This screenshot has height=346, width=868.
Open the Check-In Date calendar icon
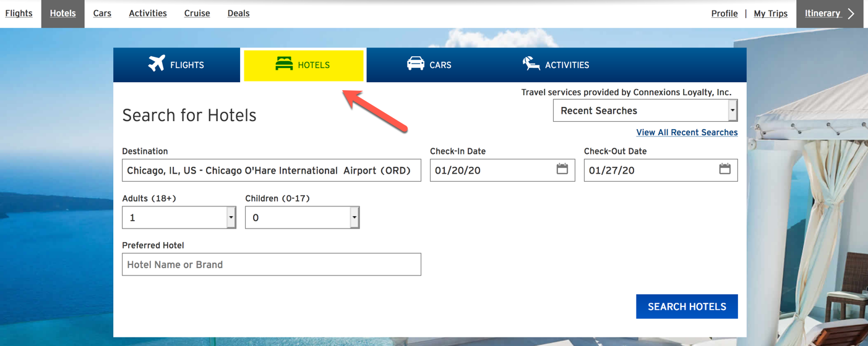(x=562, y=169)
